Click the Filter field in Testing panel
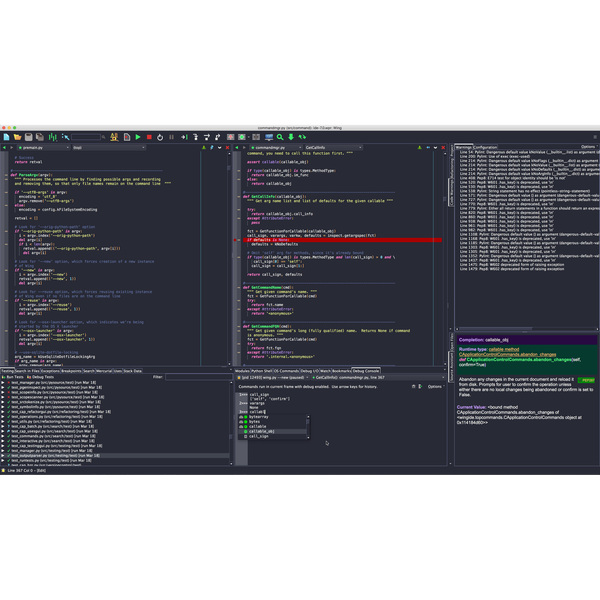The width and height of the screenshot is (600, 600). (190, 376)
